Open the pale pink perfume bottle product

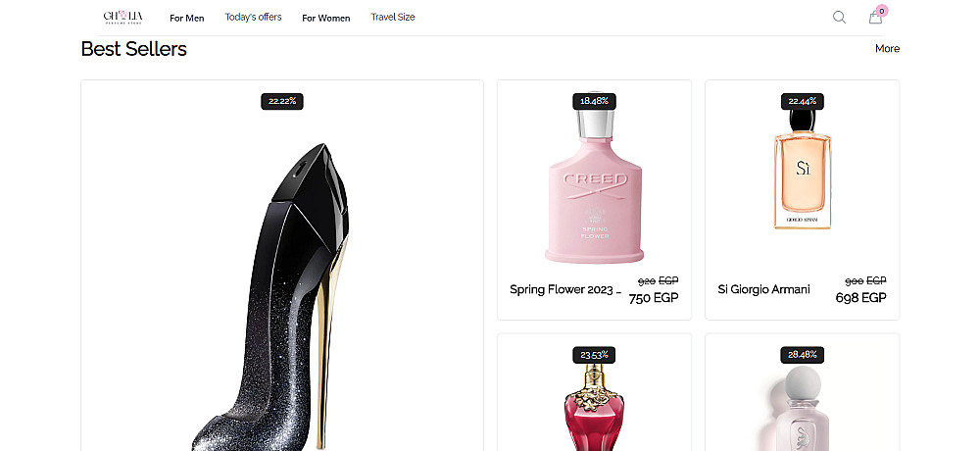point(802,407)
